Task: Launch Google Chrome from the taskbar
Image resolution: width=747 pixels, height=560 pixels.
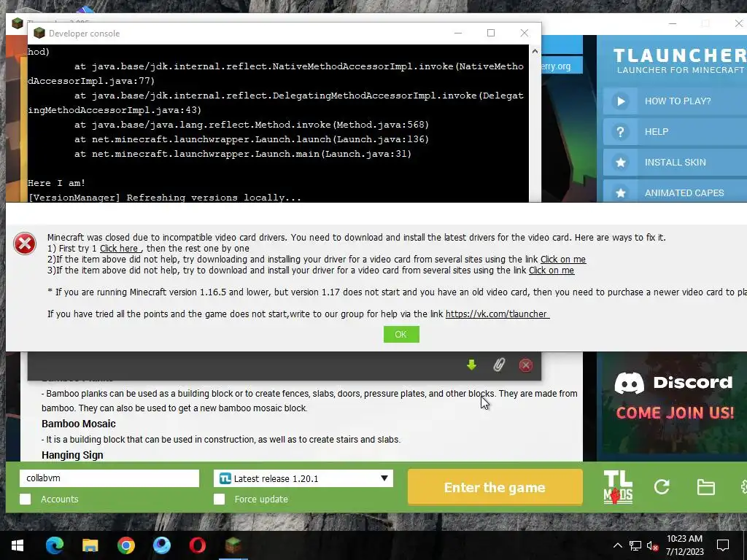Action: [125, 545]
